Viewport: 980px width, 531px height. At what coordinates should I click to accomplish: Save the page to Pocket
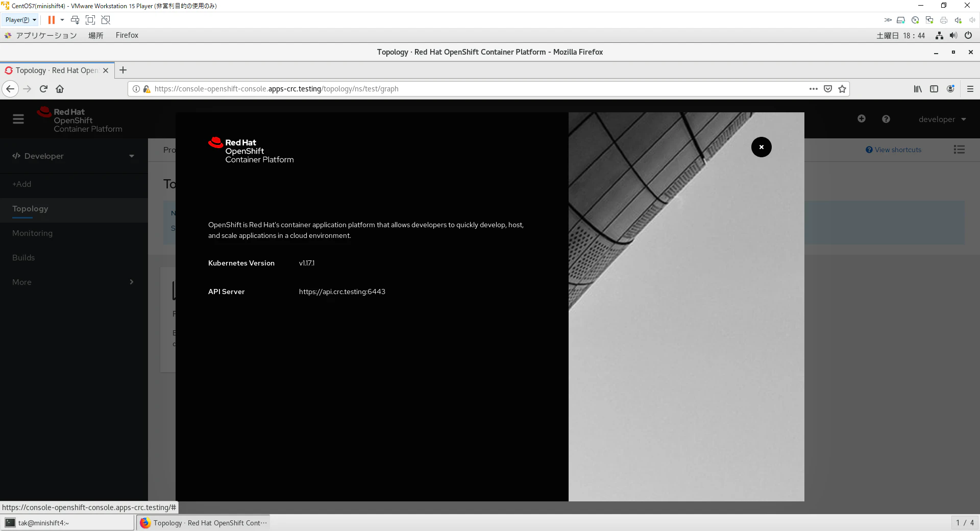click(x=828, y=89)
